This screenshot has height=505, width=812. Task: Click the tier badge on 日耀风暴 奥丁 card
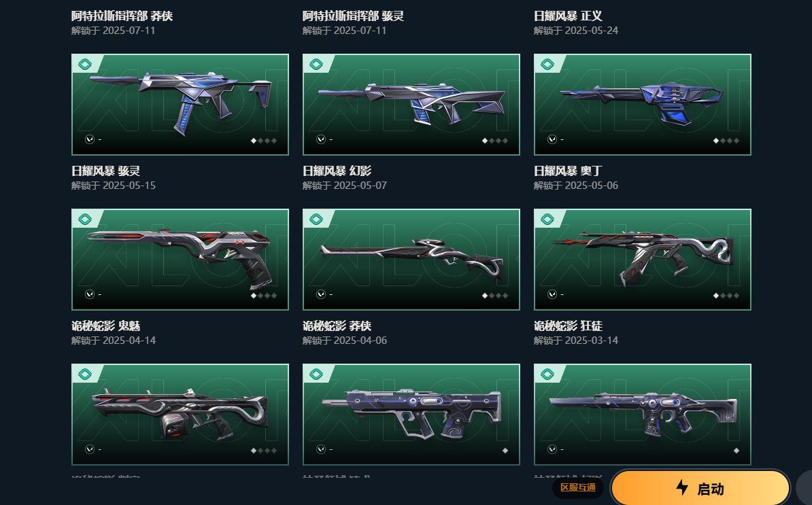pyautogui.click(x=547, y=64)
